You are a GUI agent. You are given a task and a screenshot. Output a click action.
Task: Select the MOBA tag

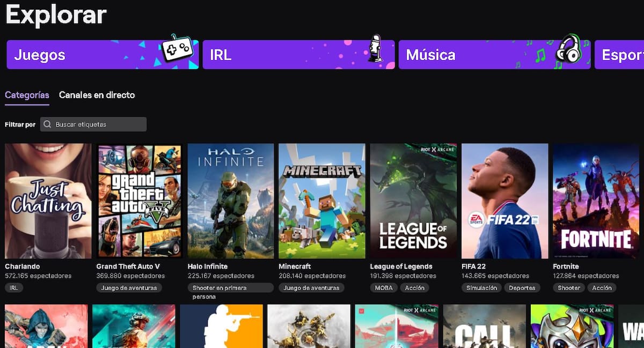point(384,288)
